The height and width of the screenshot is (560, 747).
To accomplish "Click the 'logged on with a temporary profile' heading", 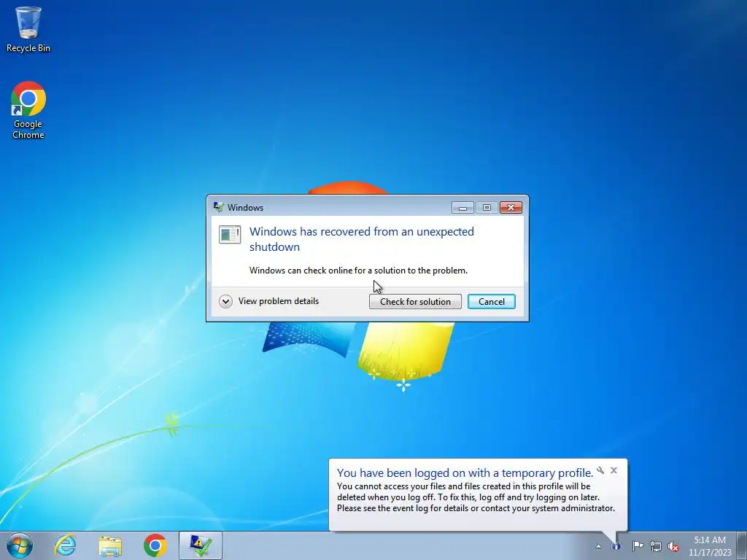I will click(x=465, y=472).
